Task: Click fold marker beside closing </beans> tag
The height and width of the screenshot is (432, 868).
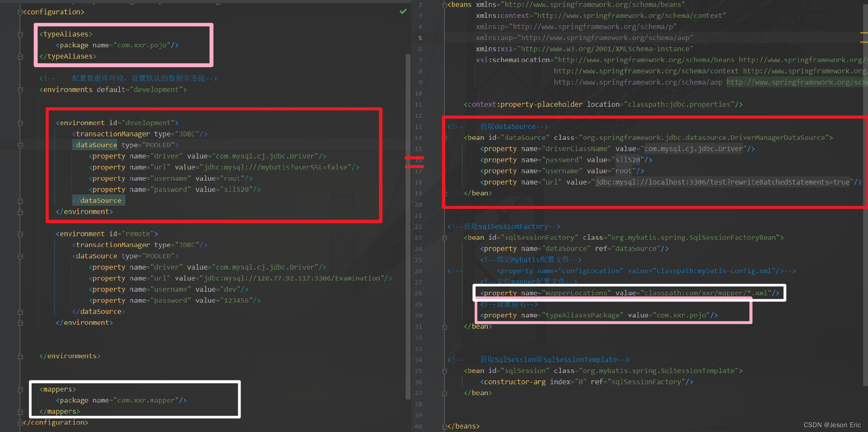Action: (x=445, y=426)
